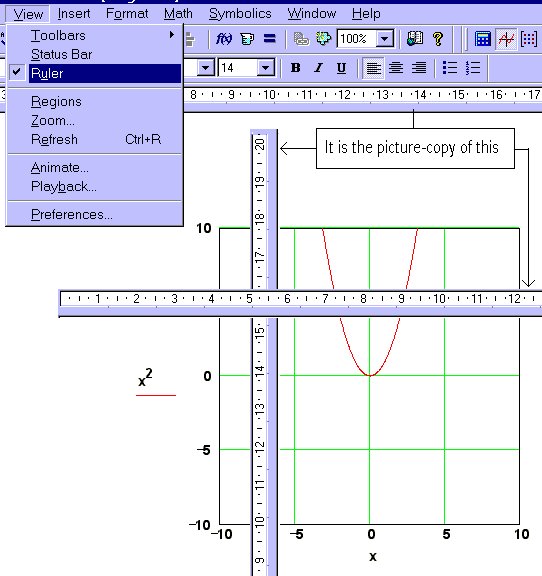Image resolution: width=542 pixels, height=576 pixels.
Task: Expand the Toolbars submenu arrow
Action: point(172,35)
